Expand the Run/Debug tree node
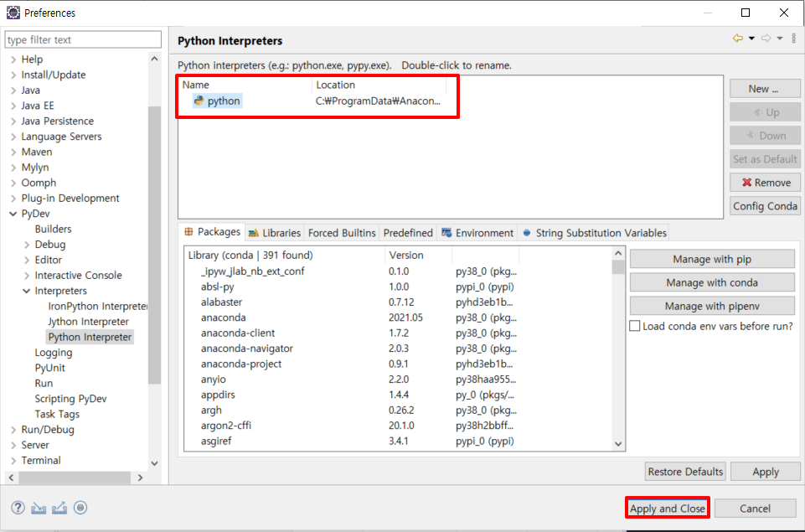Viewport: 805px width, 532px height. tap(13, 429)
